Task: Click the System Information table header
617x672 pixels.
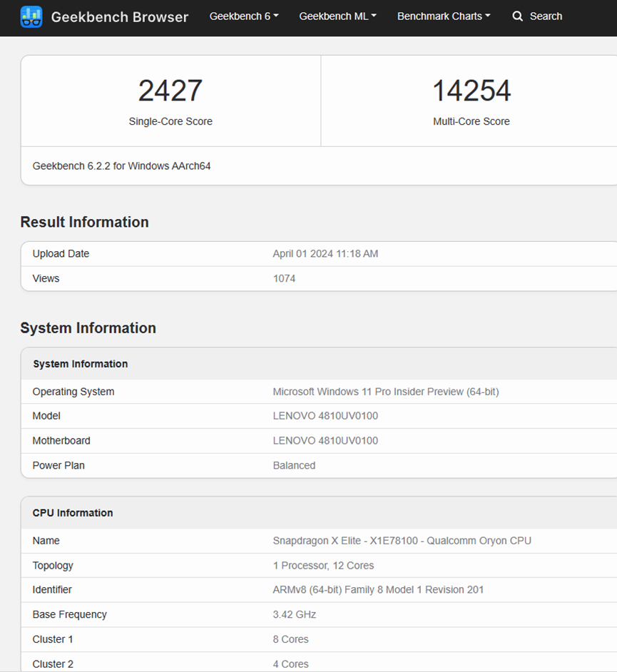Action: (x=80, y=364)
